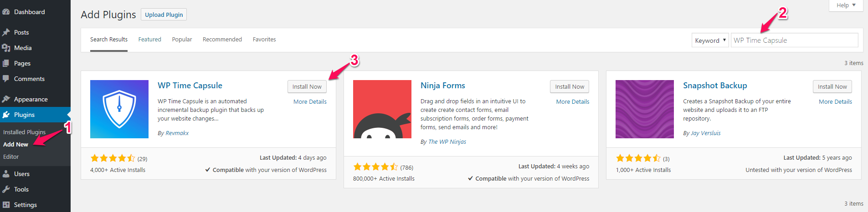Switch to Search Results tab
This screenshot has height=212, width=868.
pyautogui.click(x=109, y=40)
